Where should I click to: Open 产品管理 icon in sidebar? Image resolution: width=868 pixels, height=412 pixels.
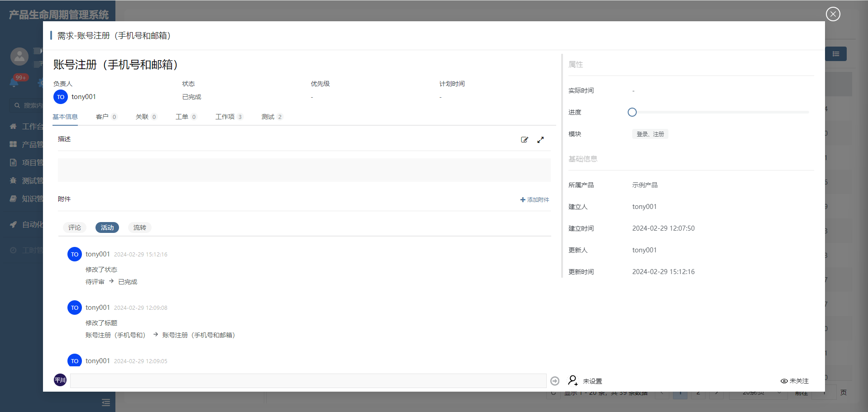[13, 144]
